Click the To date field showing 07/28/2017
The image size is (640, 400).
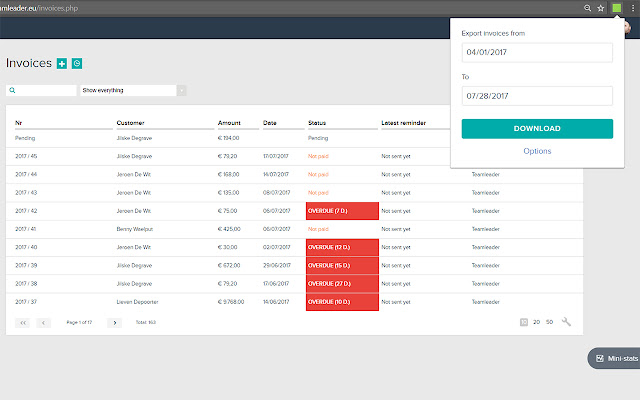[x=537, y=96]
